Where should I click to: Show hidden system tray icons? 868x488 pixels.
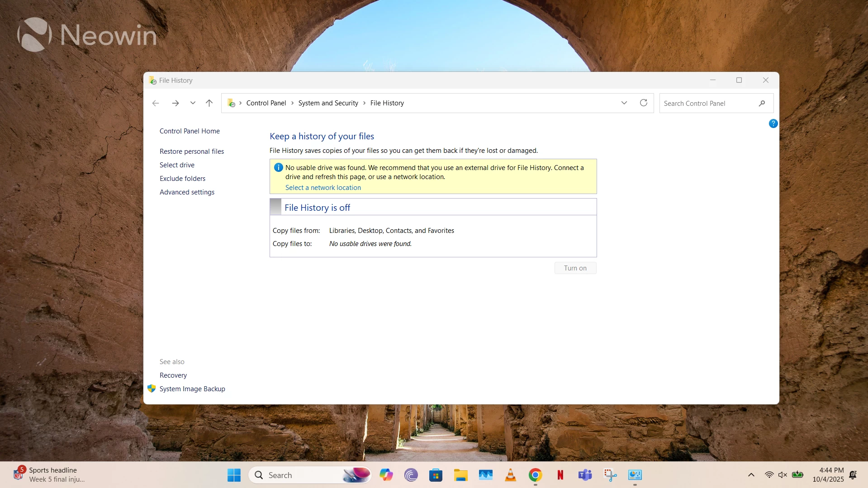[x=751, y=475]
